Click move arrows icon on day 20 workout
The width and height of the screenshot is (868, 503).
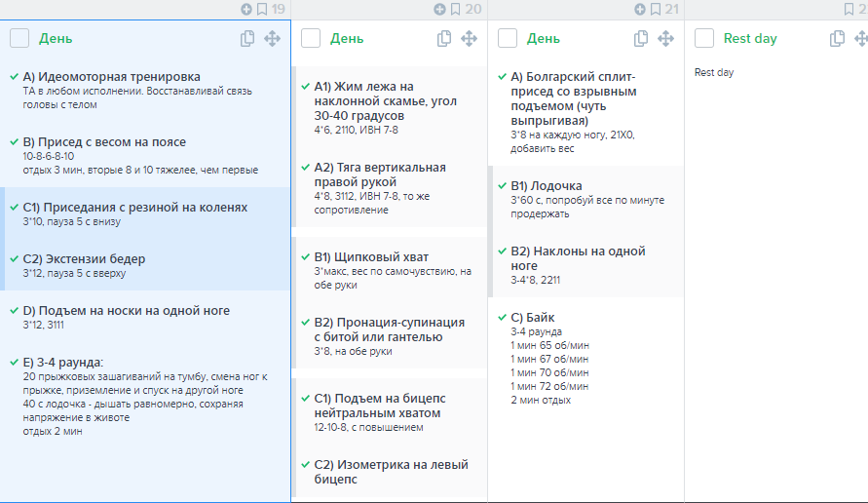point(469,38)
